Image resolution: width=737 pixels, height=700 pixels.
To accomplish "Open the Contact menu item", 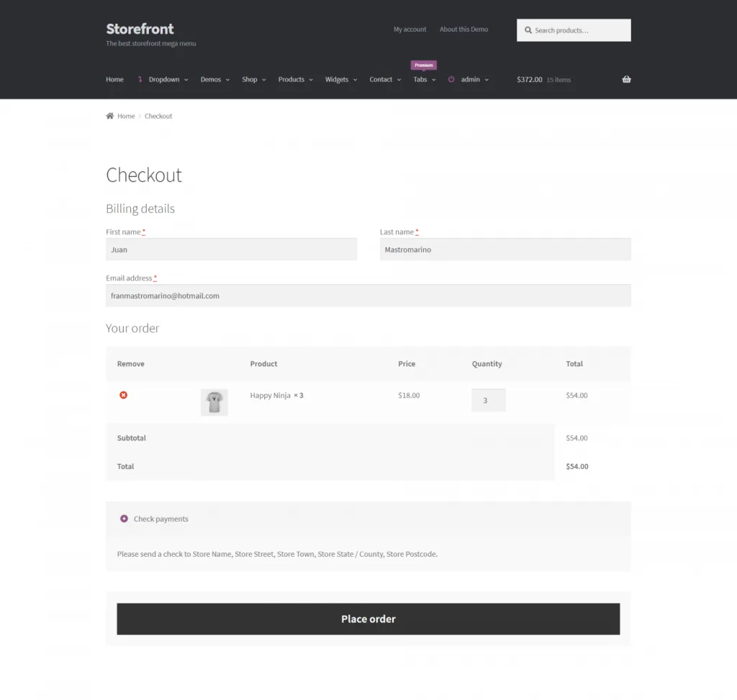I will pyautogui.click(x=384, y=79).
